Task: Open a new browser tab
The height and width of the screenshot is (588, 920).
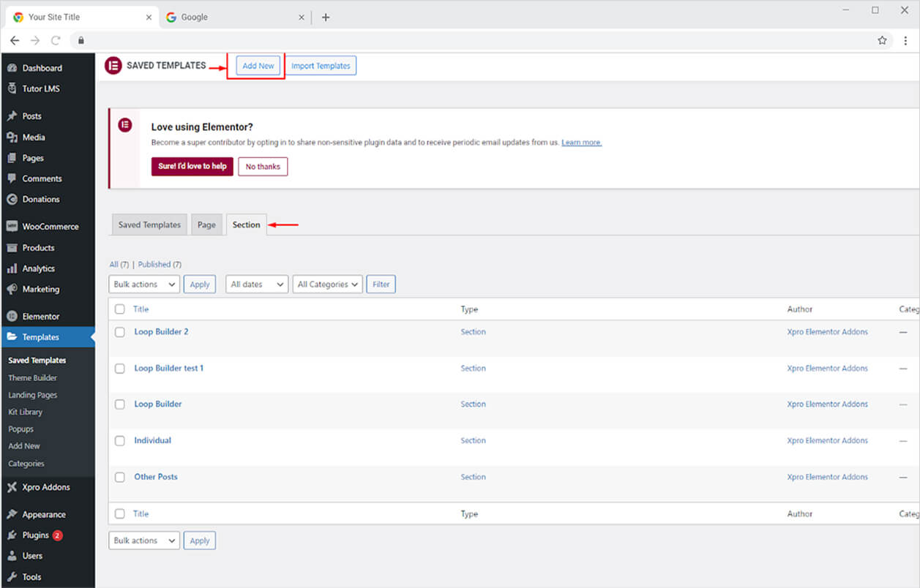Action: pos(326,18)
